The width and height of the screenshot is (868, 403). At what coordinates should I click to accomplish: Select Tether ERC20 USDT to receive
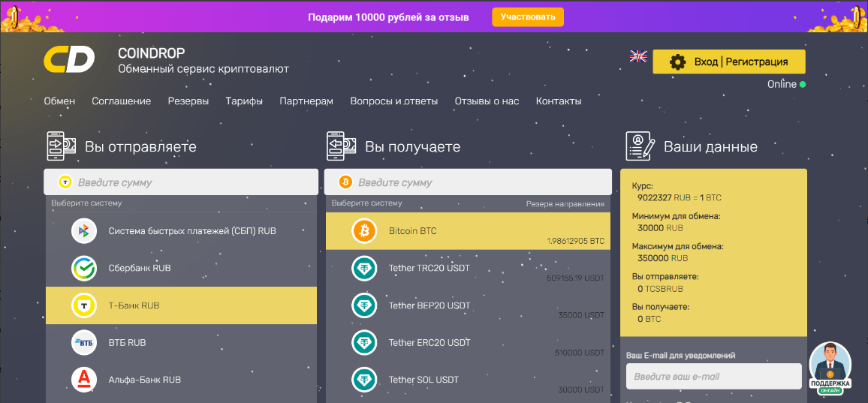tap(468, 343)
